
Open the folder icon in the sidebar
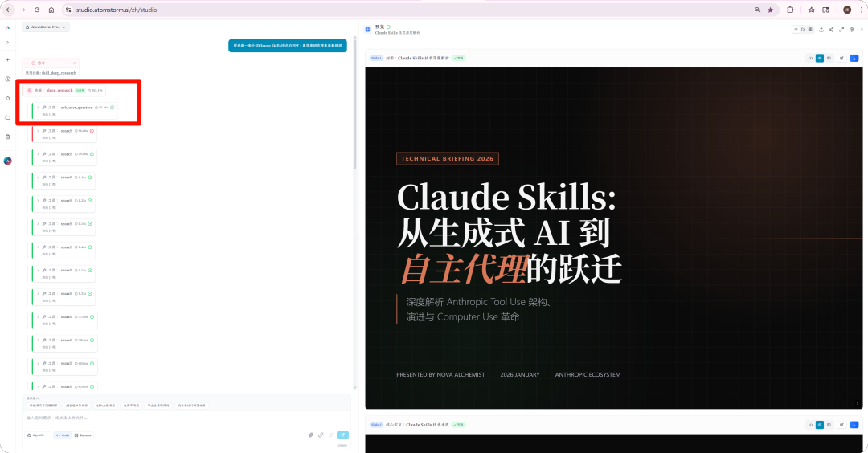8,118
